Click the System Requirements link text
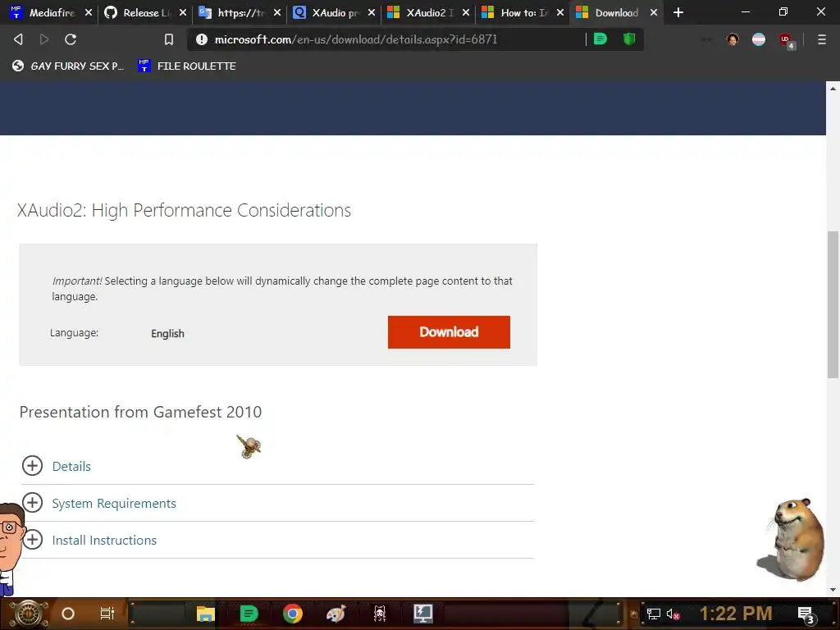This screenshot has width=840, height=630. (114, 503)
